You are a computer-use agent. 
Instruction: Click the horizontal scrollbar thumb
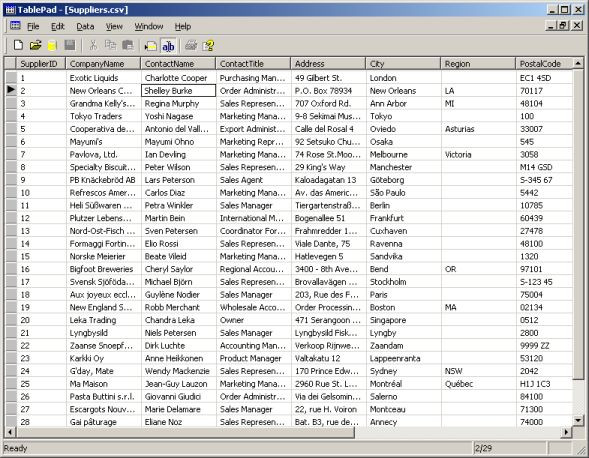coord(185,432)
